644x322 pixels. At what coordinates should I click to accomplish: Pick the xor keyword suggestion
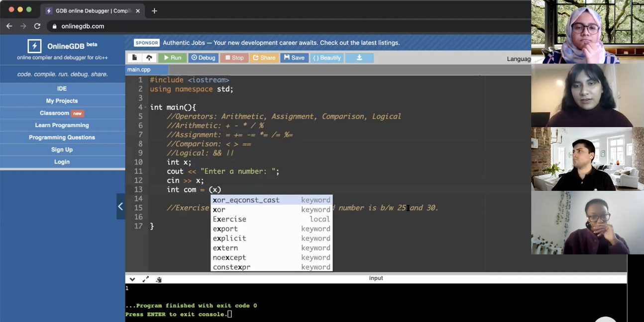272,210
